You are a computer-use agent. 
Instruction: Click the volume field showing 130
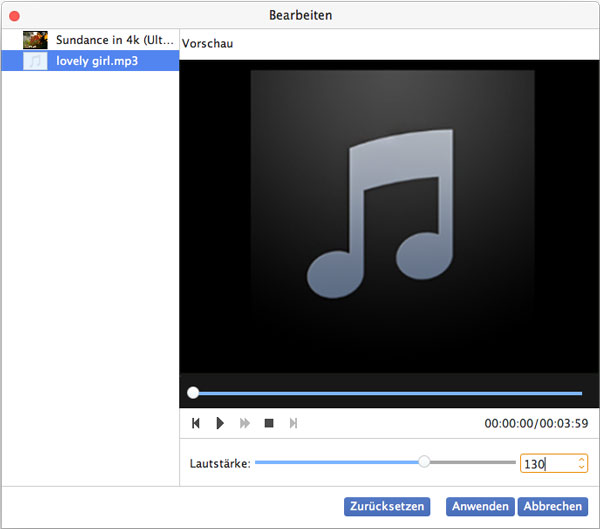(545, 463)
